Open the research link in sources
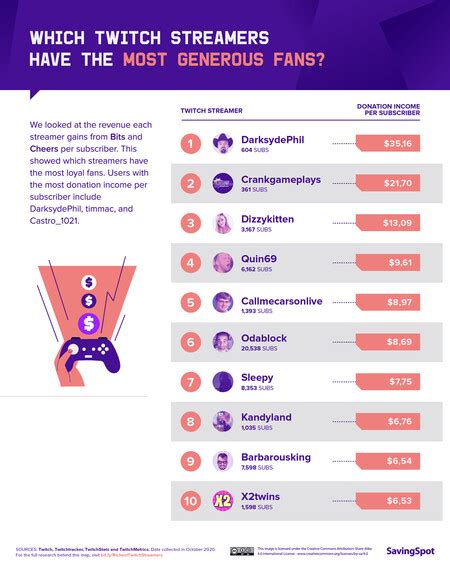450x567 pixels. pos(132,555)
